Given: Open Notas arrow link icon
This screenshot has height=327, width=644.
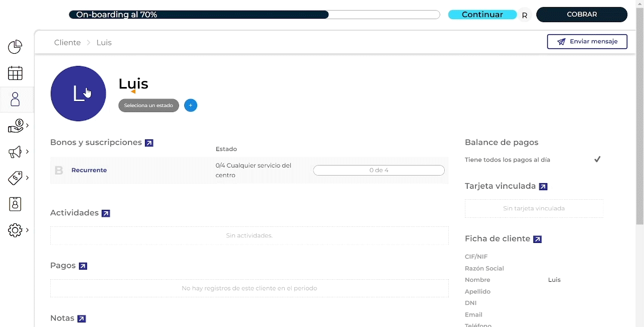Looking at the screenshot, I should (x=82, y=319).
